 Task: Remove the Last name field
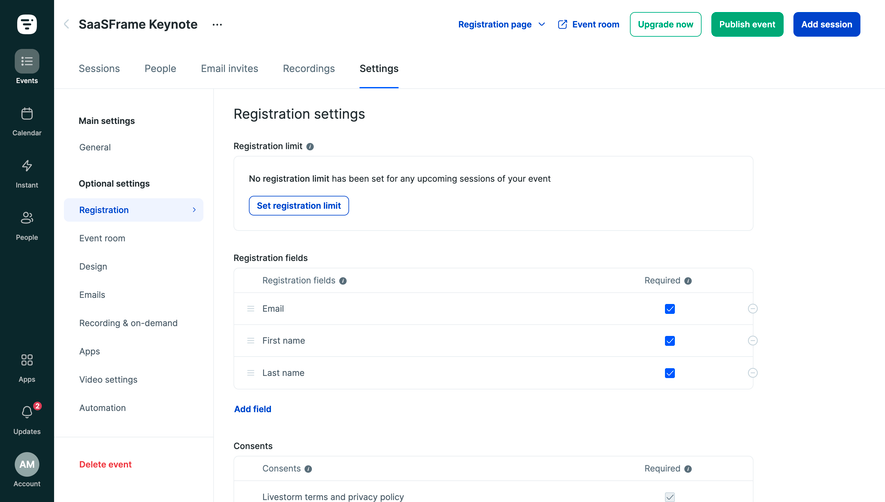click(752, 373)
